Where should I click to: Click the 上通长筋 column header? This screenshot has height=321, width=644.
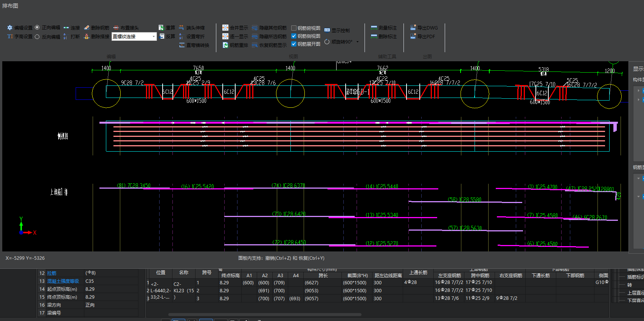coord(418,273)
